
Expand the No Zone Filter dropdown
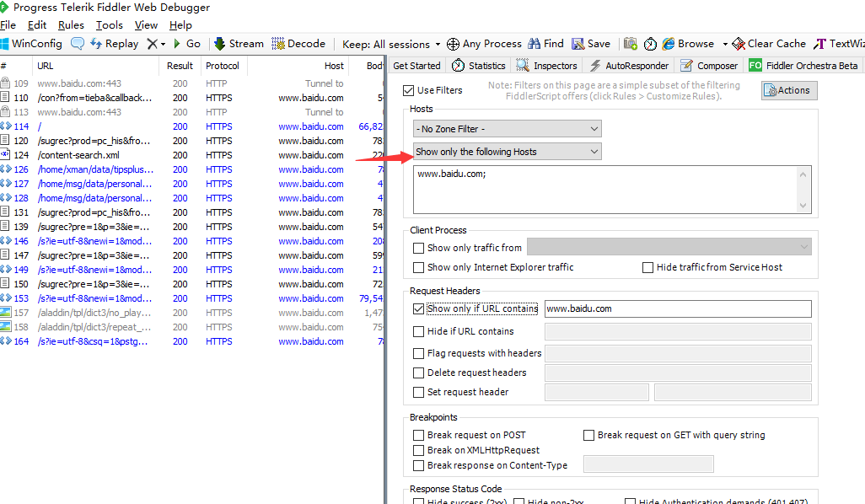pyautogui.click(x=507, y=129)
